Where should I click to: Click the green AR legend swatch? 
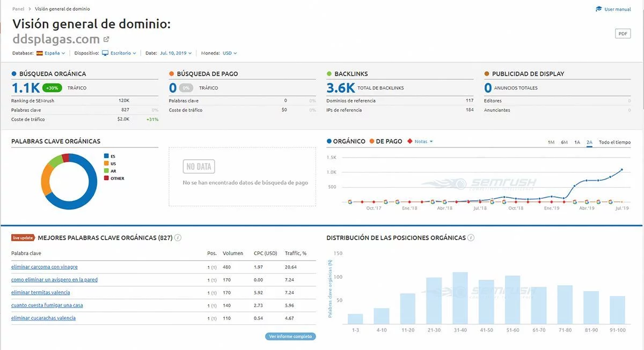(106, 171)
